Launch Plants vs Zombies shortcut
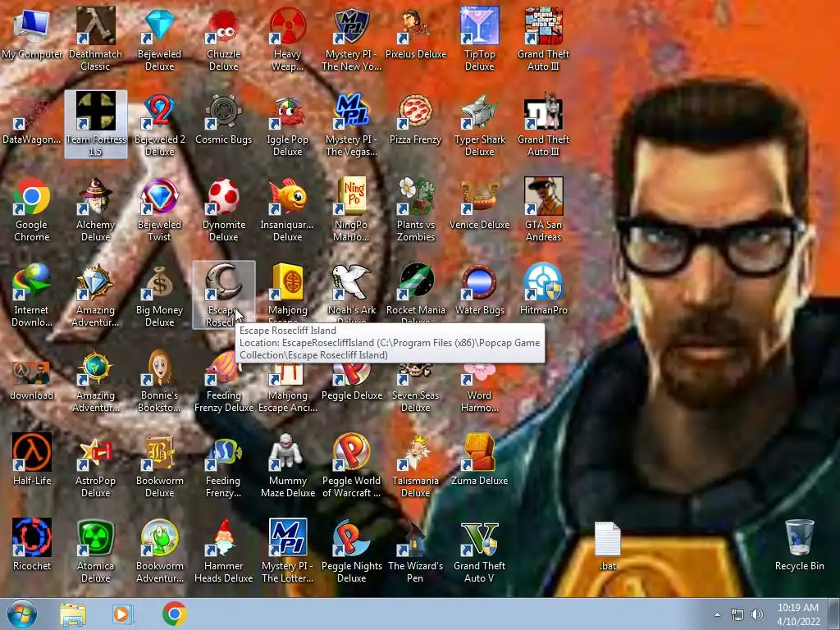The width and height of the screenshot is (840, 630). coord(416,209)
